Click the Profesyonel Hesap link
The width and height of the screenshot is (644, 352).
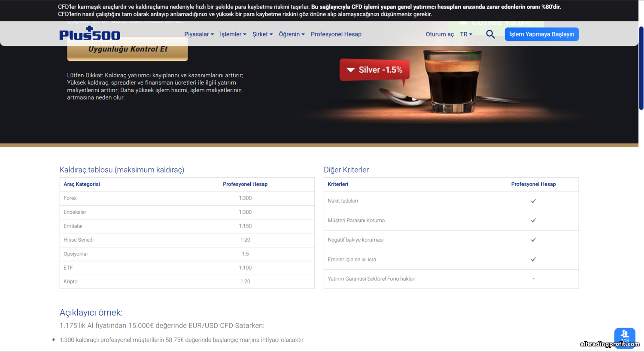(x=336, y=34)
